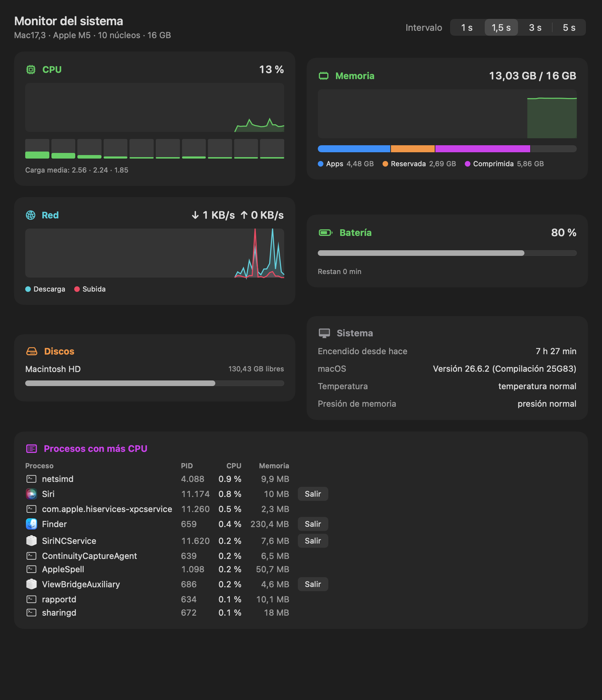Viewport: 602px width, 700px height.
Task: Click the Macintosh HD usage bar
Action: pyautogui.click(x=155, y=383)
